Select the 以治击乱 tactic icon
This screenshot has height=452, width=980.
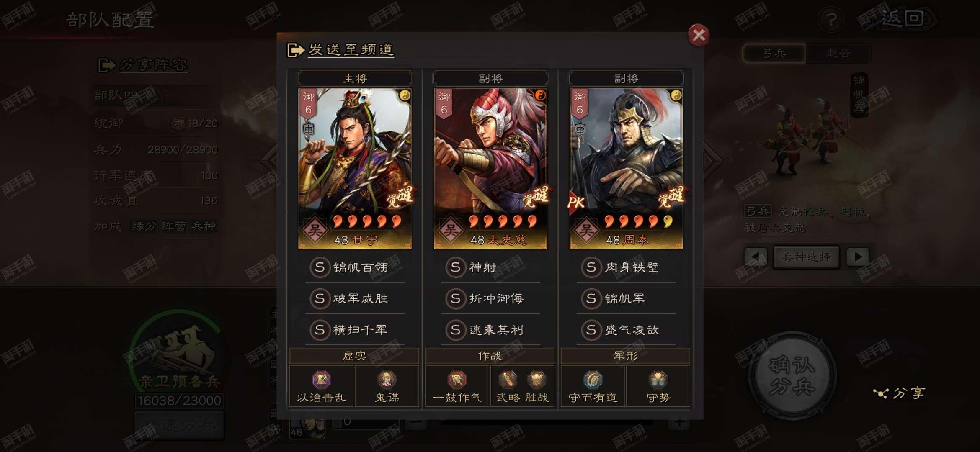(x=321, y=380)
